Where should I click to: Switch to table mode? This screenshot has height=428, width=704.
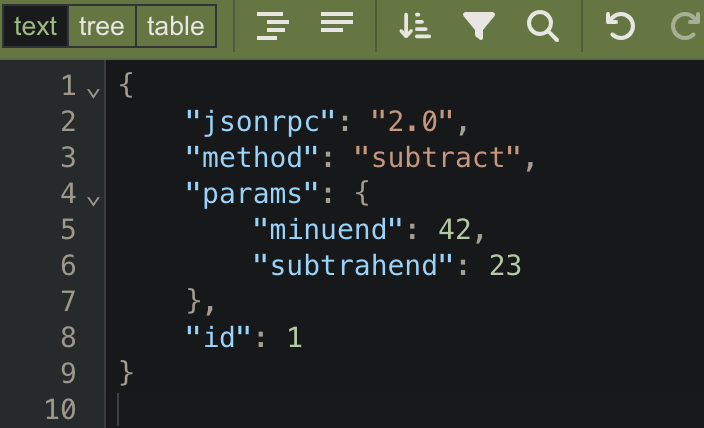176,27
